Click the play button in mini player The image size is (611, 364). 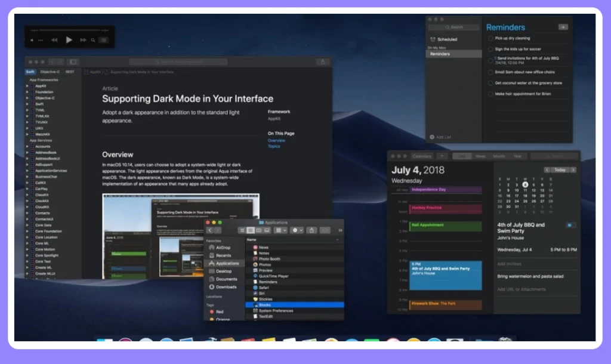69,40
